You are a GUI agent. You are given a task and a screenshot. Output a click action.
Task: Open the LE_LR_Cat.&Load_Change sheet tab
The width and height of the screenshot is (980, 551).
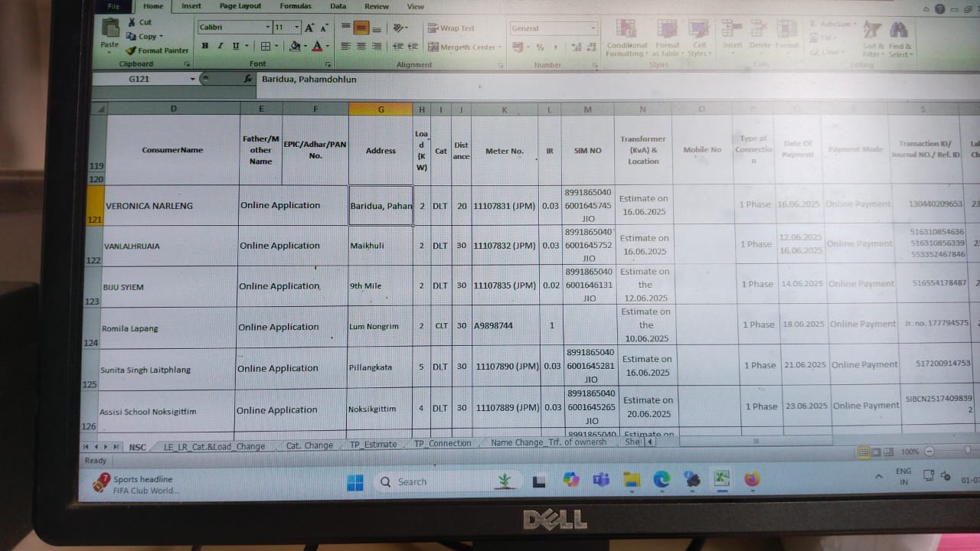click(x=214, y=446)
